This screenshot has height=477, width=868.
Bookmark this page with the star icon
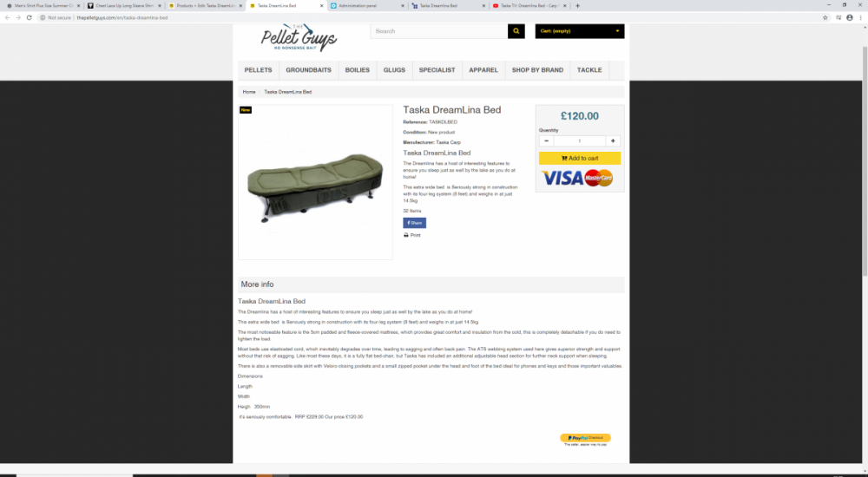click(x=825, y=17)
